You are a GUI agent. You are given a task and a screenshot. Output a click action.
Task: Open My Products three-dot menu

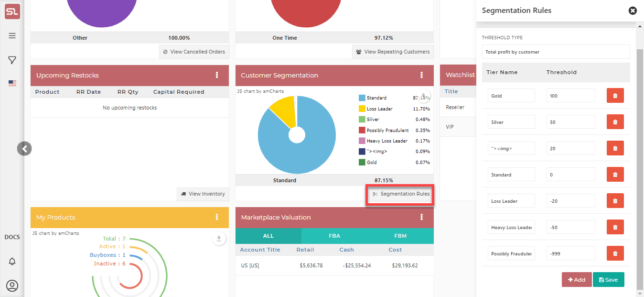(x=217, y=217)
